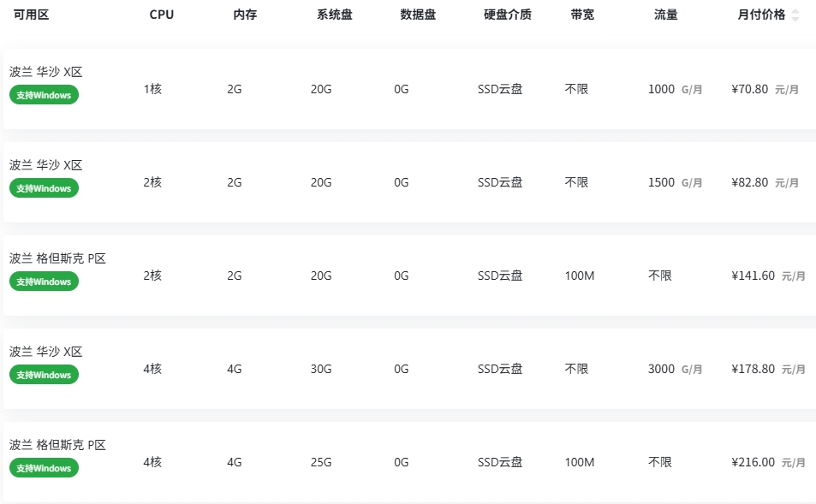816x504 pixels.
Task: Pick the ¥216.00 元/月 plan price
Action: [x=768, y=462]
